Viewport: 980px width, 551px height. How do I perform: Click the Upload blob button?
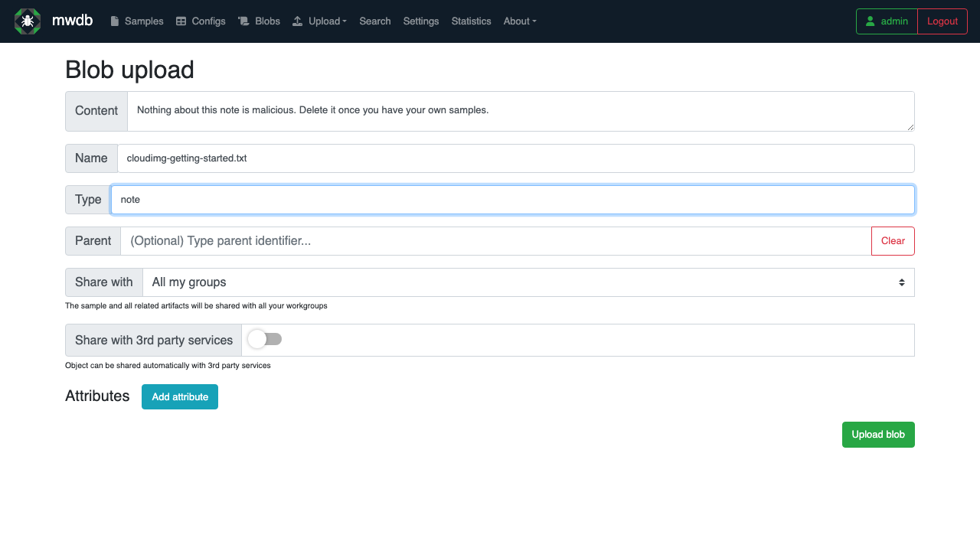click(878, 435)
